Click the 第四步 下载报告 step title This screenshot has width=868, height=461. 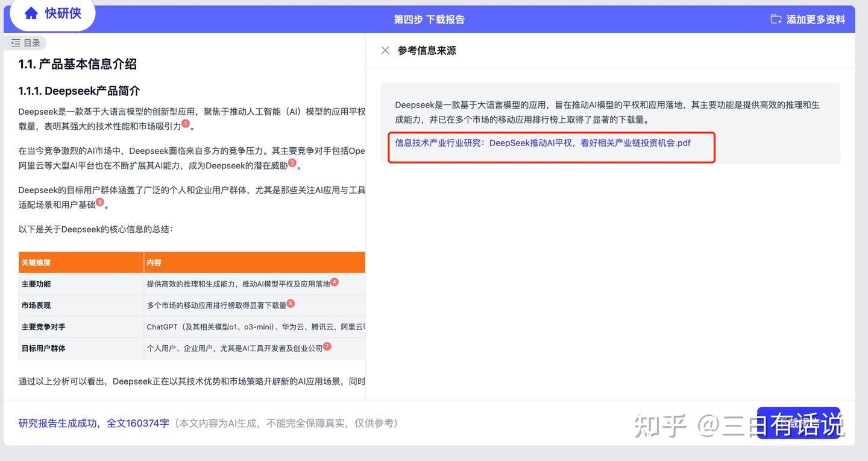pos(429,19)
